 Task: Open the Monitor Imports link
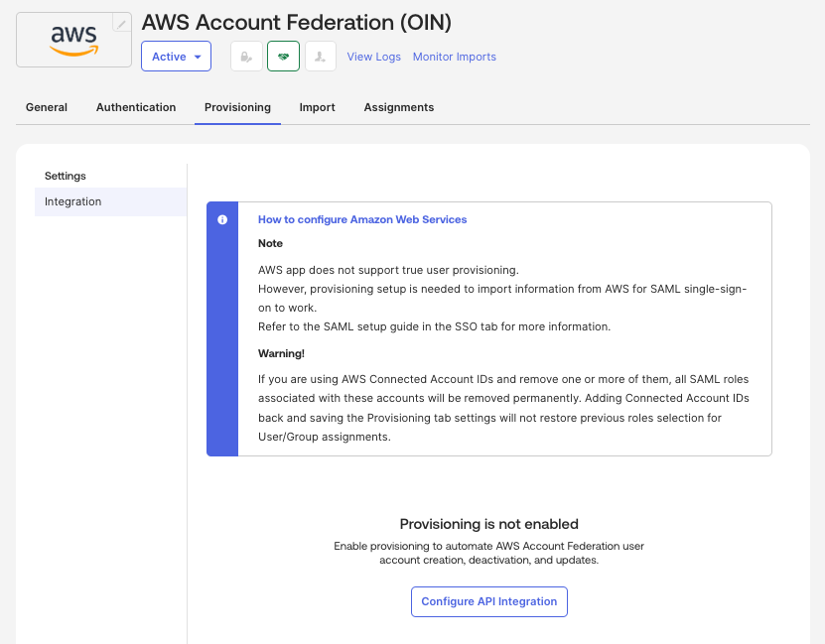click(454, 57)
